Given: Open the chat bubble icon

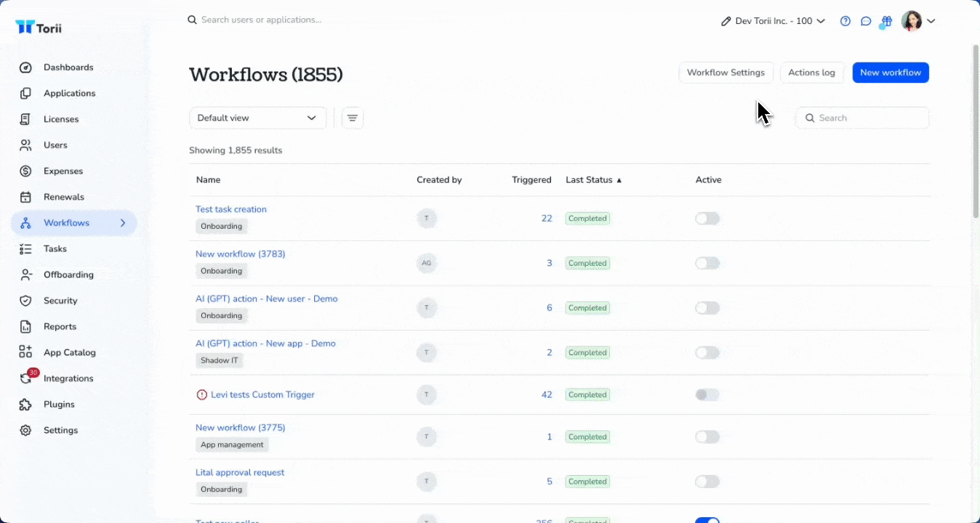Looking at the screenshot, I should (x=866, y=21).
